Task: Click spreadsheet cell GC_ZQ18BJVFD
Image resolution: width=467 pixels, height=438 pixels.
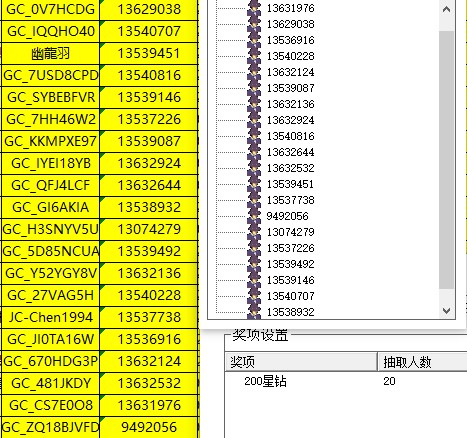Action: point(50,427)
